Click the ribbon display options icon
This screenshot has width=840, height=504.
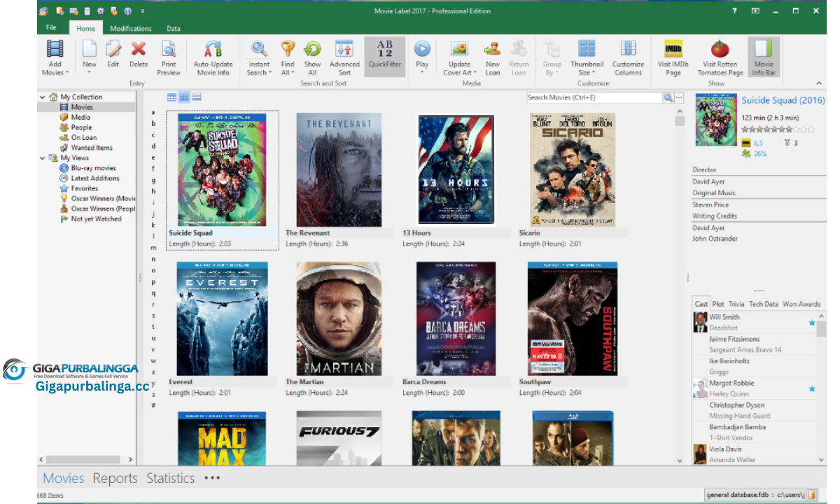pos(755,10)
